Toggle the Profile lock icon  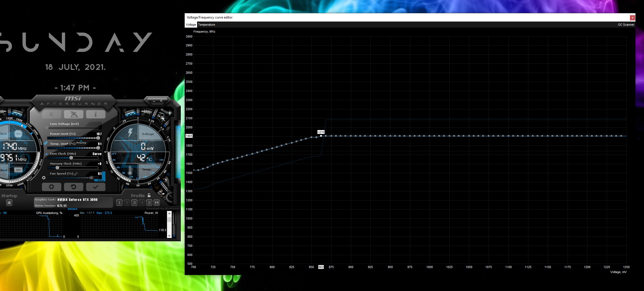[x=149, y=195]
